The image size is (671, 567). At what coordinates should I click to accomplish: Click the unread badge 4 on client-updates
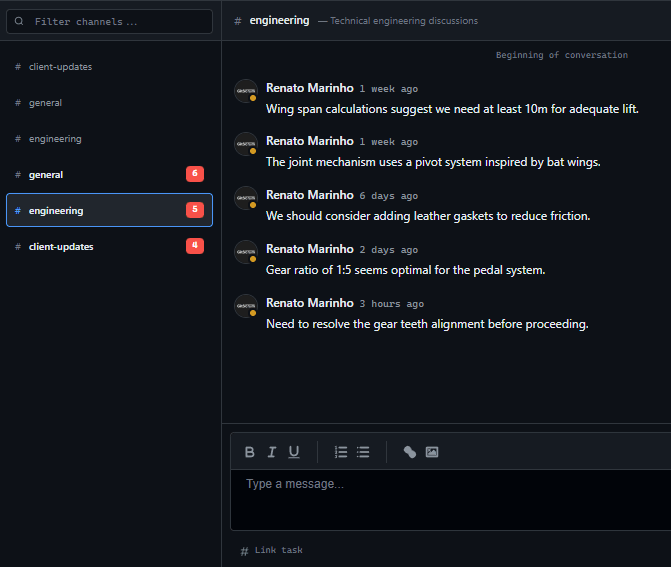pyautogui.click(x=195, y=246)
